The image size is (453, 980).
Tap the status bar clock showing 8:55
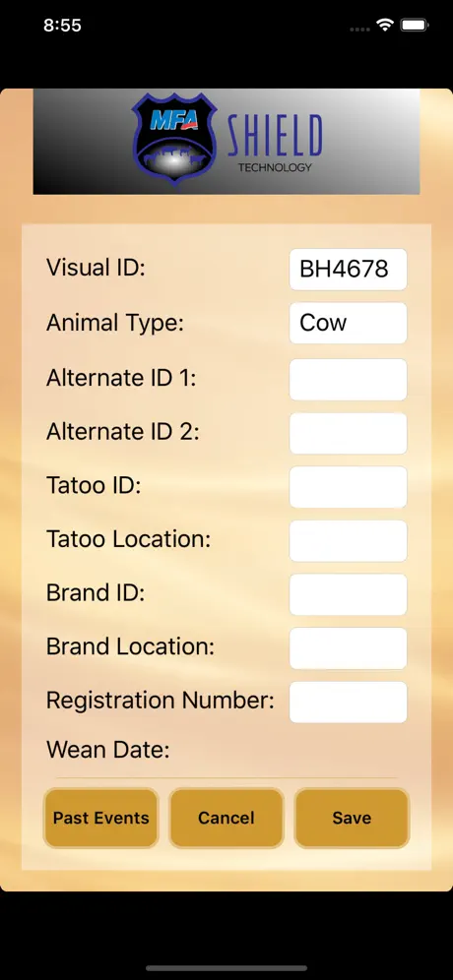[63, 25]
